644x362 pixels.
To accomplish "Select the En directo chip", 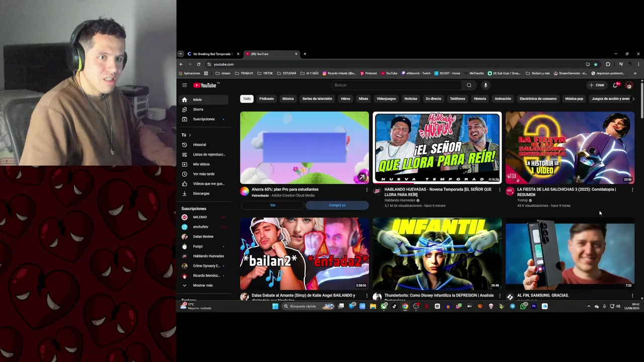I will (433, 99).
